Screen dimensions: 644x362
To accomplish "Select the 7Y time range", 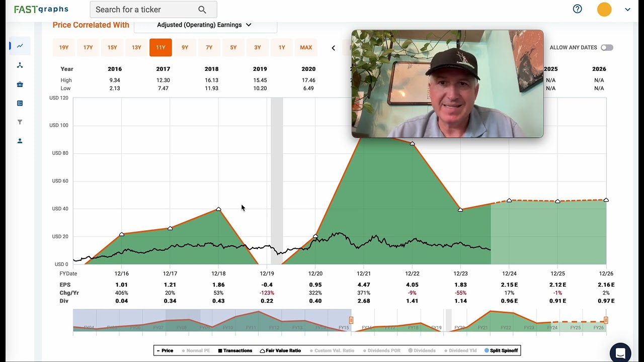I will tap(209, 48).
